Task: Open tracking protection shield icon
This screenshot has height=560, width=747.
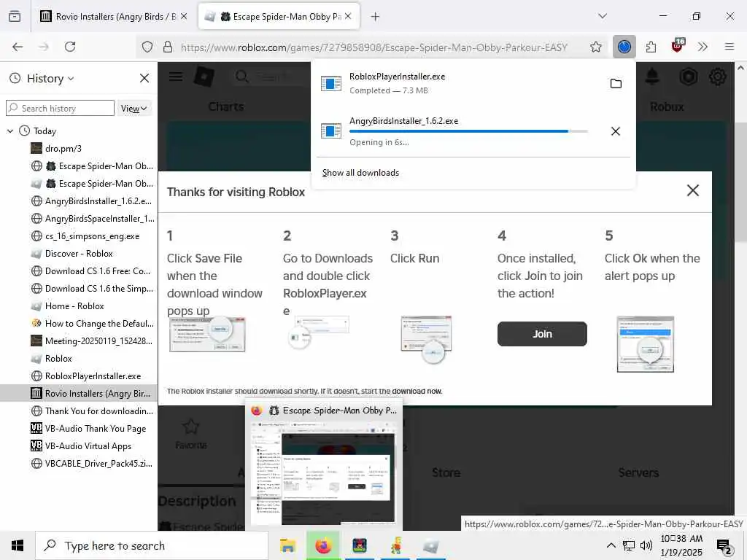Action: click(147, 47)
